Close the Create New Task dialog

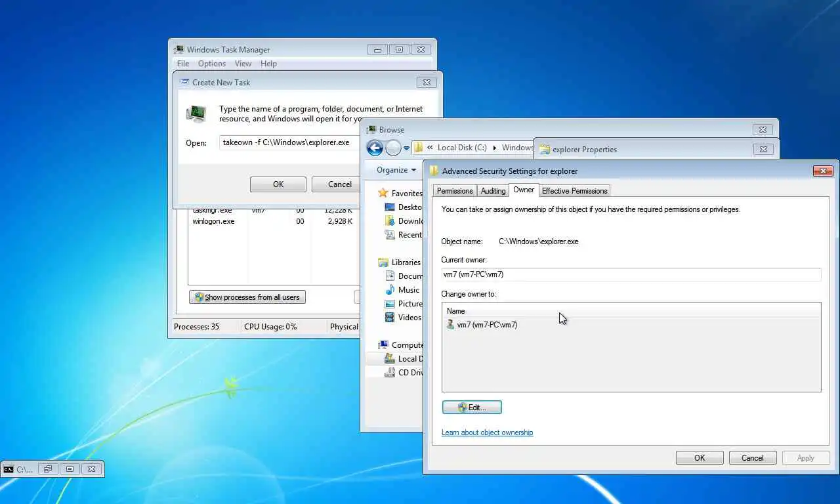pyautogui.click(x=427, y=82)
